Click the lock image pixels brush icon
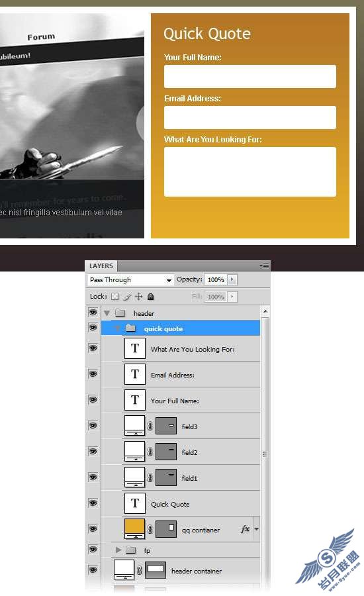 pos(127,297)
